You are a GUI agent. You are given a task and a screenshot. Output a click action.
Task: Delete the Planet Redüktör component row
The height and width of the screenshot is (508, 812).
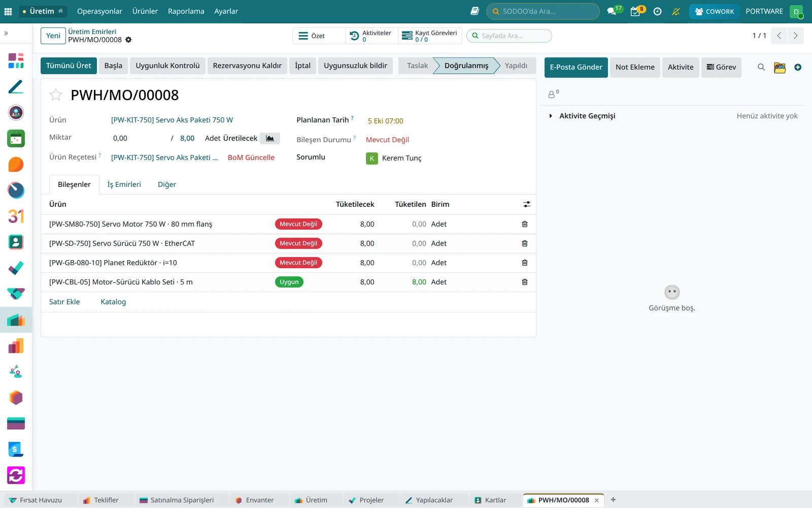525,263
